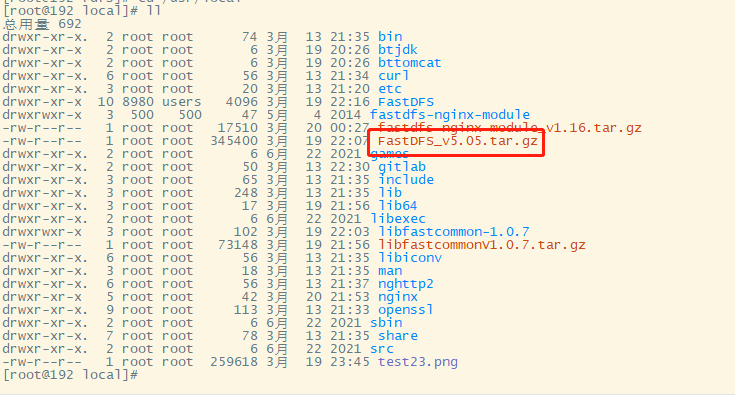Select the size value 4096
Viewport: 735px width, 395px height.
[x=242, y=102]
